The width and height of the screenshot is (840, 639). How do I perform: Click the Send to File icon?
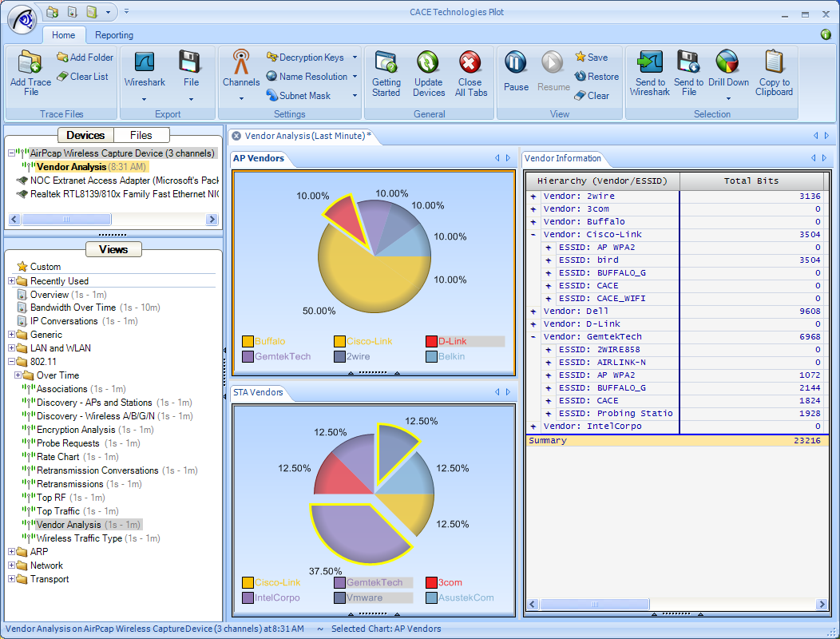tap(688, 62)
